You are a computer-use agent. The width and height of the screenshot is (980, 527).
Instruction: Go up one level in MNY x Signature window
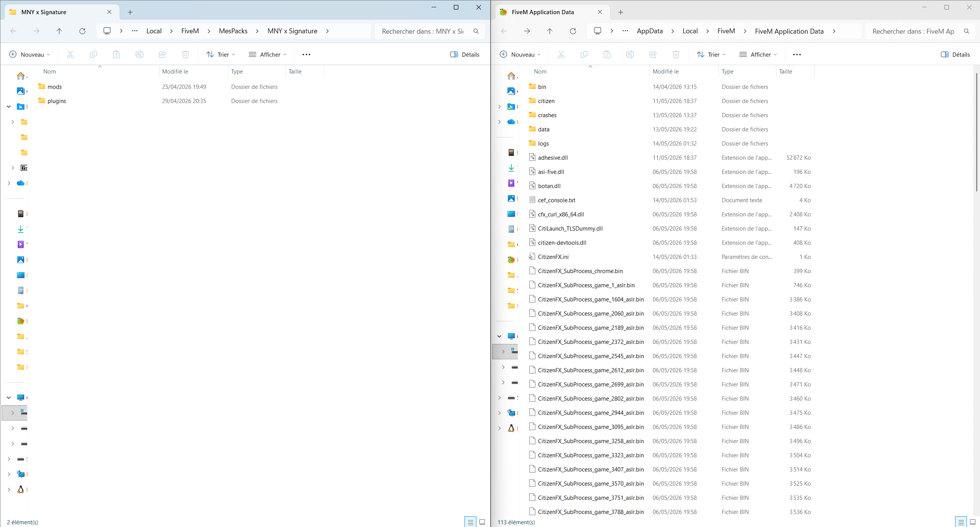tap(59, 31)
